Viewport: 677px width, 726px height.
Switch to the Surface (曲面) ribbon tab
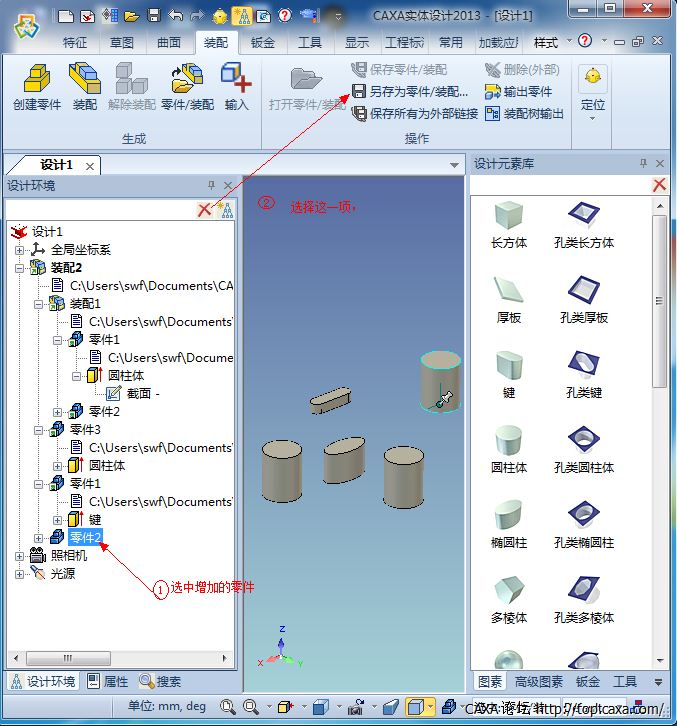pos(169,43)
